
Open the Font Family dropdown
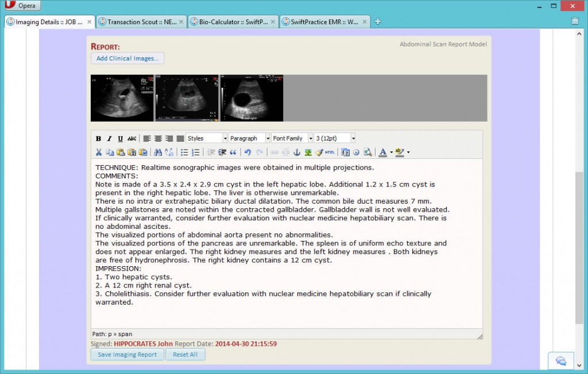(x=292, y=138)
